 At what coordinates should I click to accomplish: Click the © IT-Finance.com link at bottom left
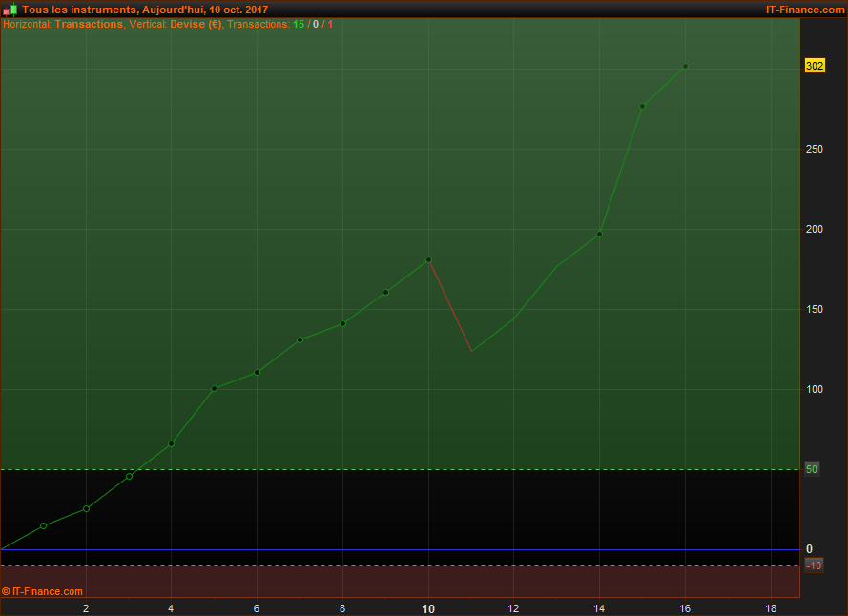point(42,591)
